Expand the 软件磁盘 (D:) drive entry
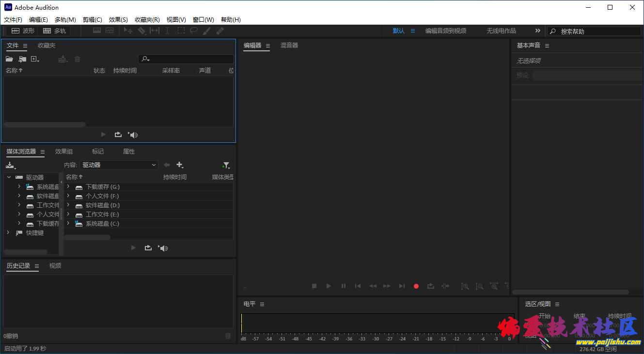The height and width of the screenshot is (354, 644). (68, 205)
